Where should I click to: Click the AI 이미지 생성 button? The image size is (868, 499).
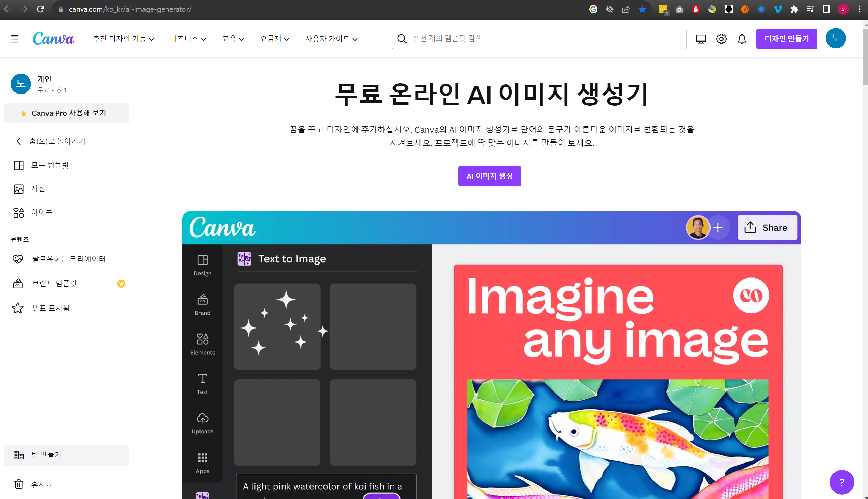click(490, 176)
